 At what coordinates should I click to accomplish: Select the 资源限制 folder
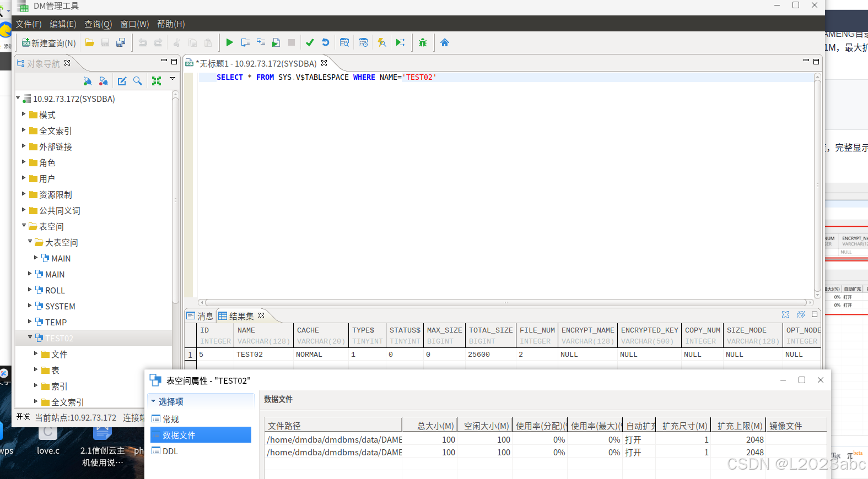point(55,194)
